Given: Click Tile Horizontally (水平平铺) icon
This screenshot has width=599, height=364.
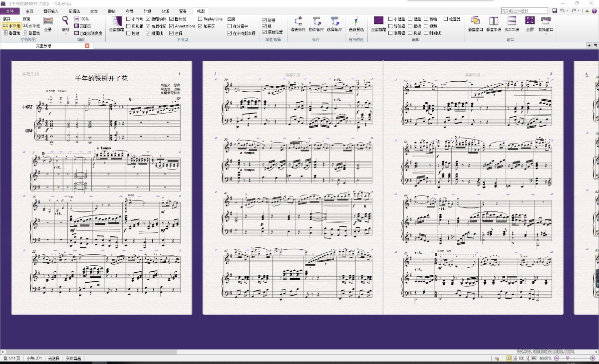Looking at the screenshot, I should (512, 23).
